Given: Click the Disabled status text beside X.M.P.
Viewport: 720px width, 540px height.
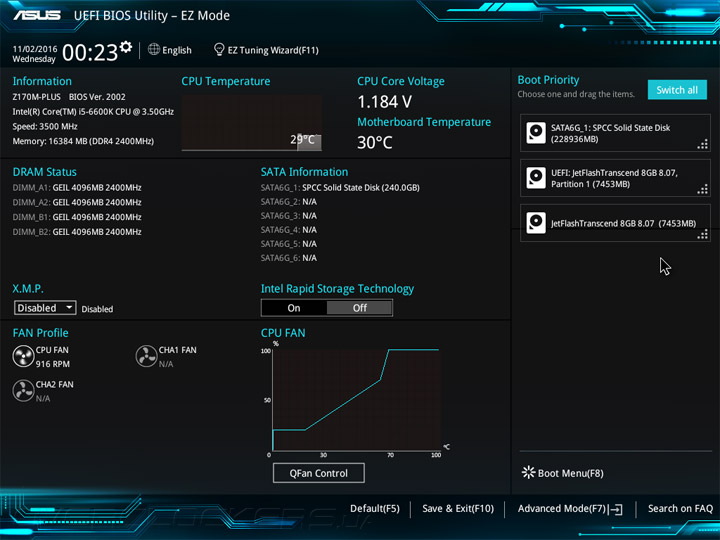Looking at the screenshot, I should click(x=97, y=309).
